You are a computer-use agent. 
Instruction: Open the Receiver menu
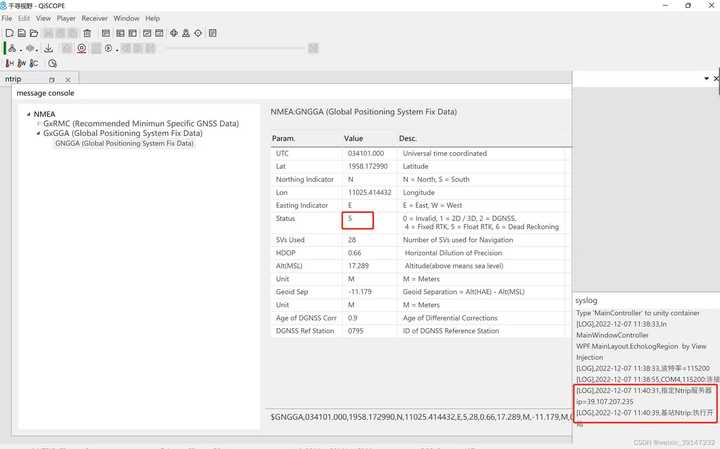95,18
